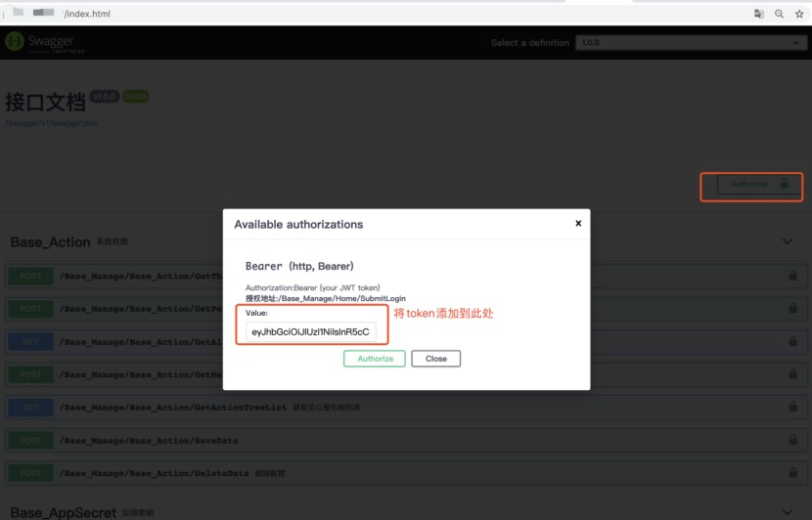
Task: Click the address bar URL index.html
Action: [87, 14]
